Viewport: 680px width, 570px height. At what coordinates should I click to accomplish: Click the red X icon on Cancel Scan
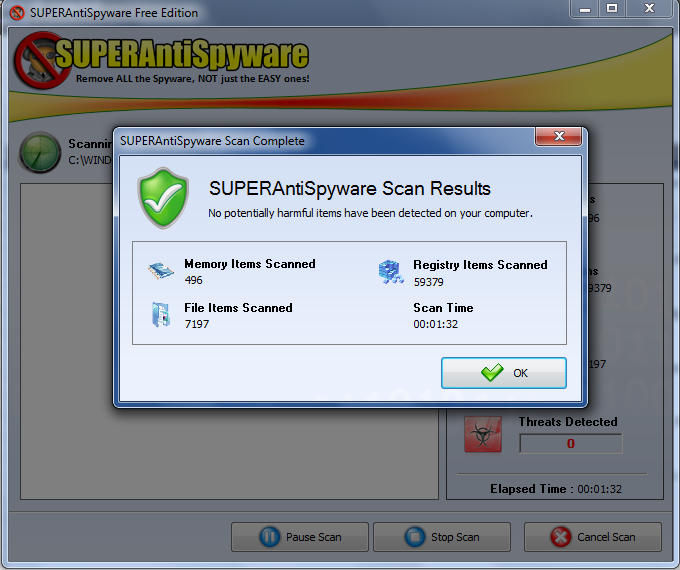pyautogui.click(x=561, y=537)
